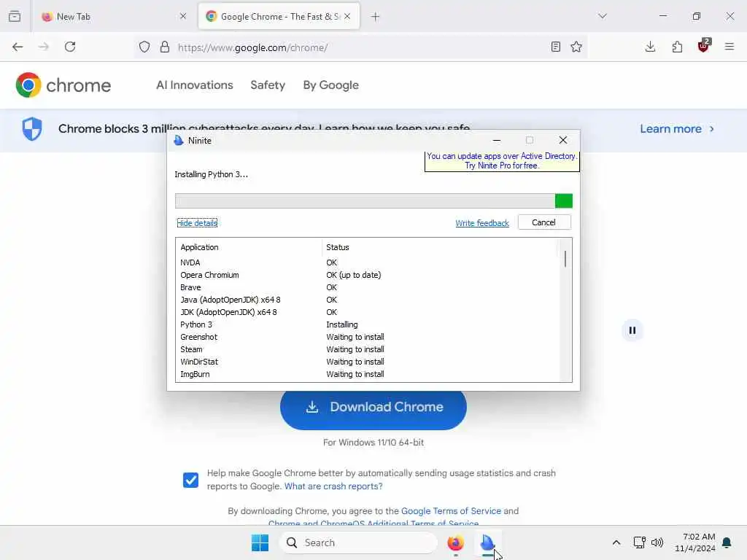Viewport: 747px width, 560px height.
Task: Open Google Terms of Service link
Action: [451, 511]
